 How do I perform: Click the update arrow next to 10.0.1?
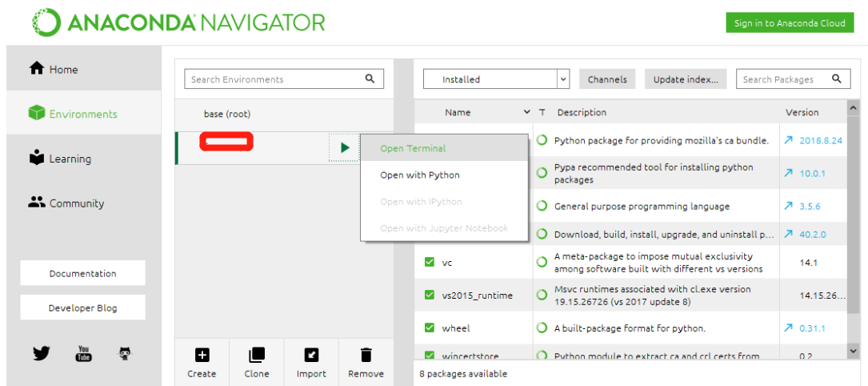pyautogui.click(x=789, y=173)
